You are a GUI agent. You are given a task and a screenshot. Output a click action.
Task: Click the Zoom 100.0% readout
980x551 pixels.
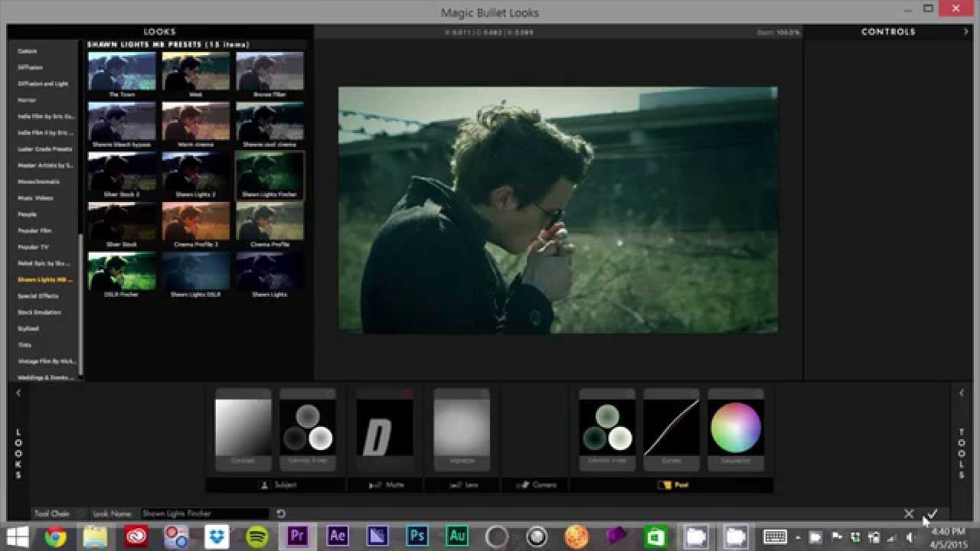click(x=777, y=33)
